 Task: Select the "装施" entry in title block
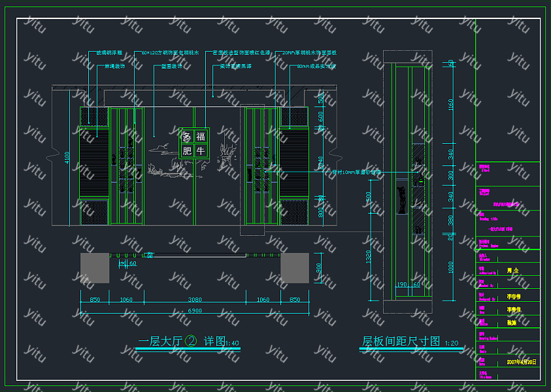512,323
